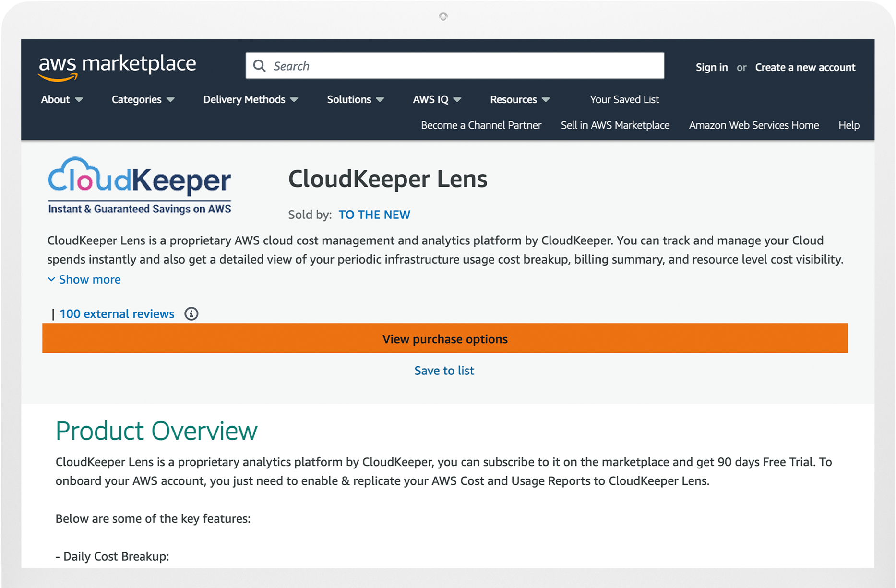
Task: Click the CloudKeeper logo image
Action: pos(139,185)
